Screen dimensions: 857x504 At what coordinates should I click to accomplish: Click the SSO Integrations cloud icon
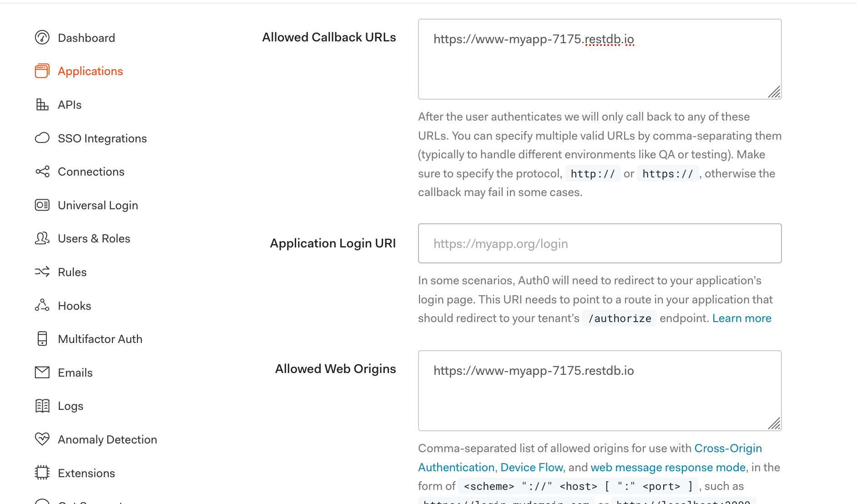pos(42,138)
